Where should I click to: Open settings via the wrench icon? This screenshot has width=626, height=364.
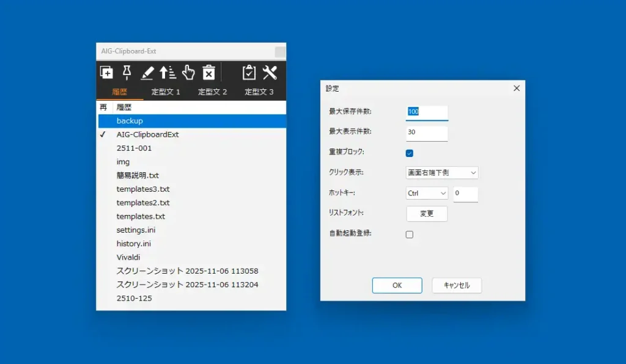click(270, 73)
